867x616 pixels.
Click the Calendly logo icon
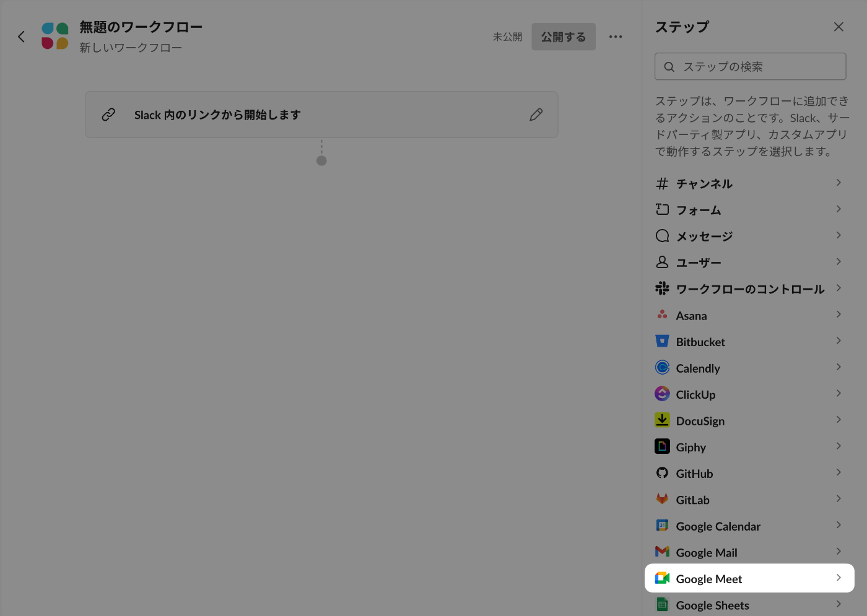point(662,367)
